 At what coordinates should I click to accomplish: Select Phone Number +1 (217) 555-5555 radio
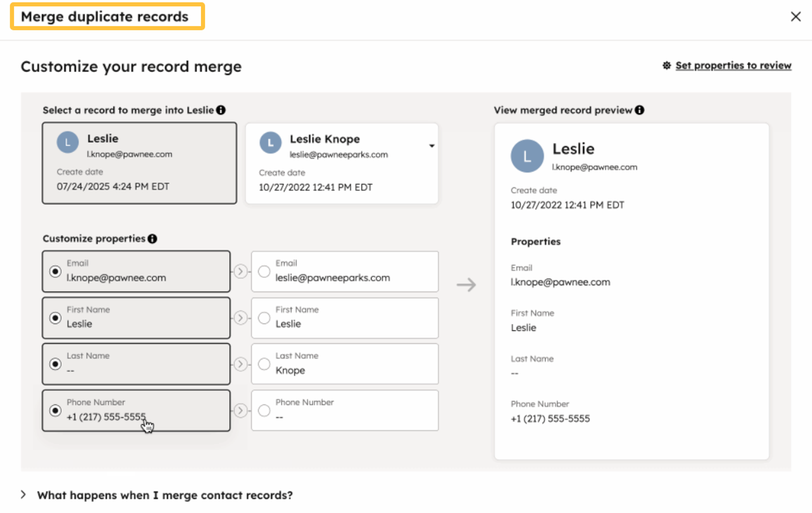pyautogui.click(x=55, y=410)
